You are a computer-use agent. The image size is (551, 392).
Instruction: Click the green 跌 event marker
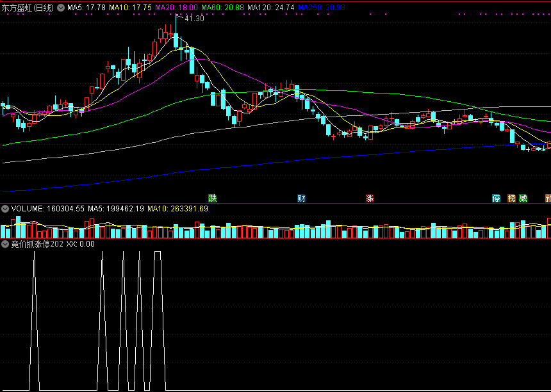coord(213,198)
